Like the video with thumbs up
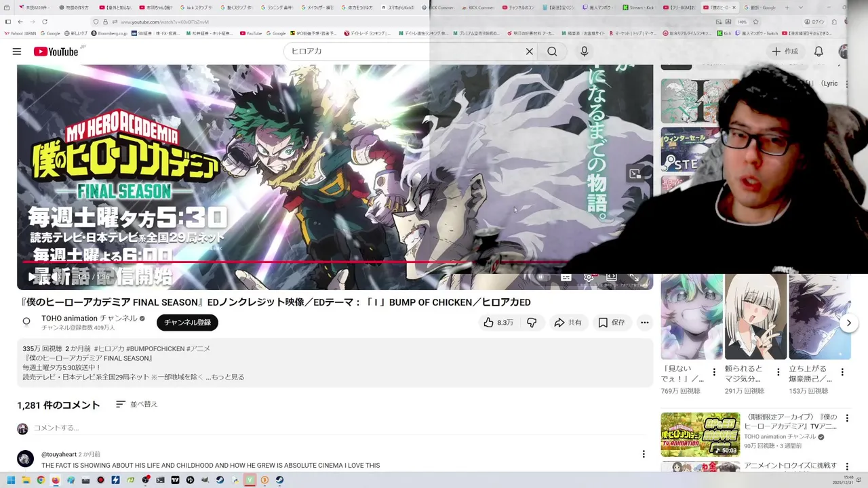868x488 pixels. click(x=498, y=323)
